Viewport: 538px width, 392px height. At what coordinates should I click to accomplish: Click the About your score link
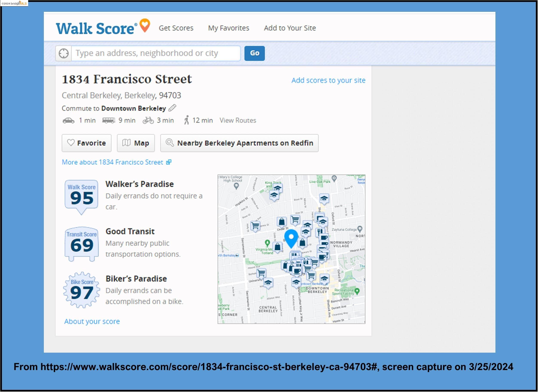pos(92,321)
